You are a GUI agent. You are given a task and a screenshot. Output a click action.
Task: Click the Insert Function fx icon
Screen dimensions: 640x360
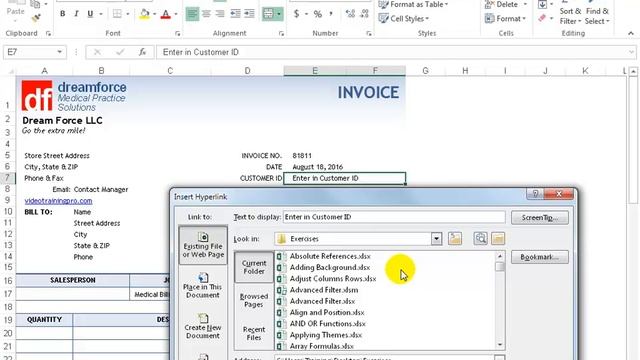142,52
